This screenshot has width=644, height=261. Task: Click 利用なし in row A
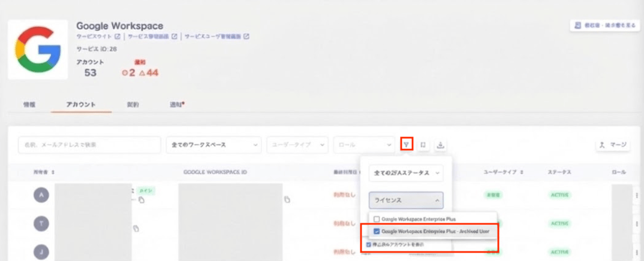point(344,195)
